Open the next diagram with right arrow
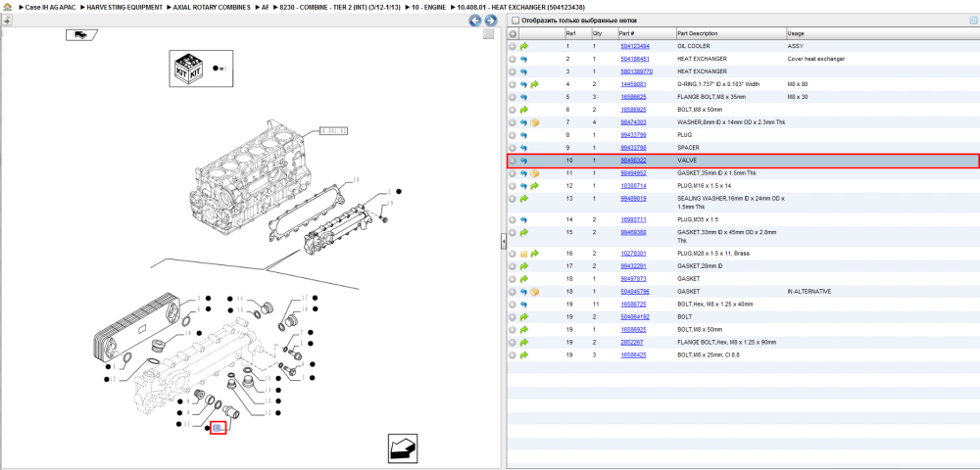The width and height of the screenshot is (980, 470). pos(491,21)
